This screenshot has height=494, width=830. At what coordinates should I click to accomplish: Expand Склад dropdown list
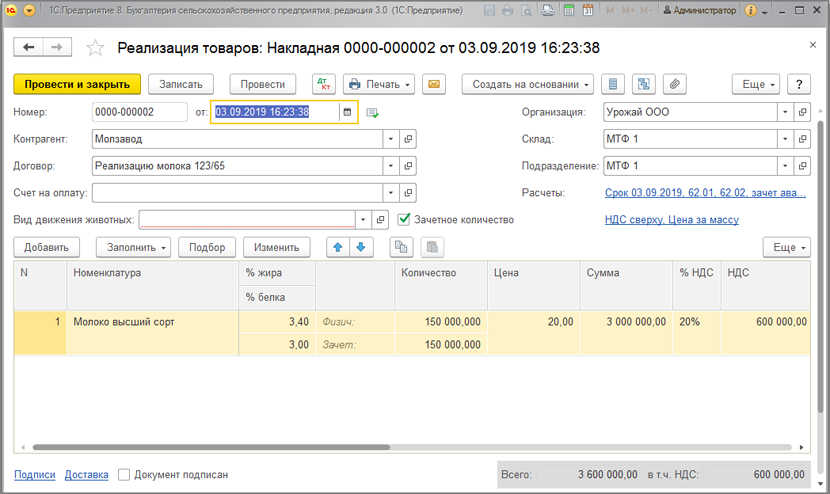pyautogui.click(x=785, y=139)
